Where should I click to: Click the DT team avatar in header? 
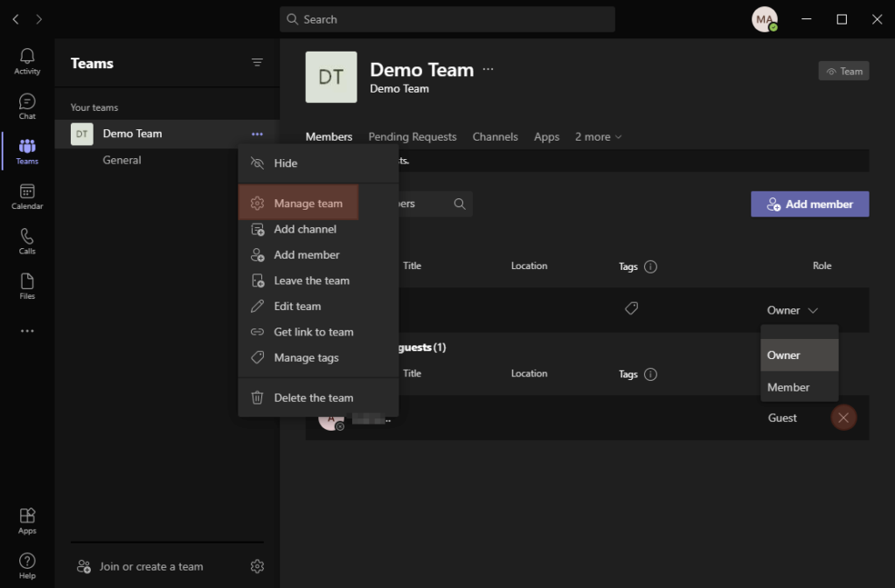(x=331, y=77)
